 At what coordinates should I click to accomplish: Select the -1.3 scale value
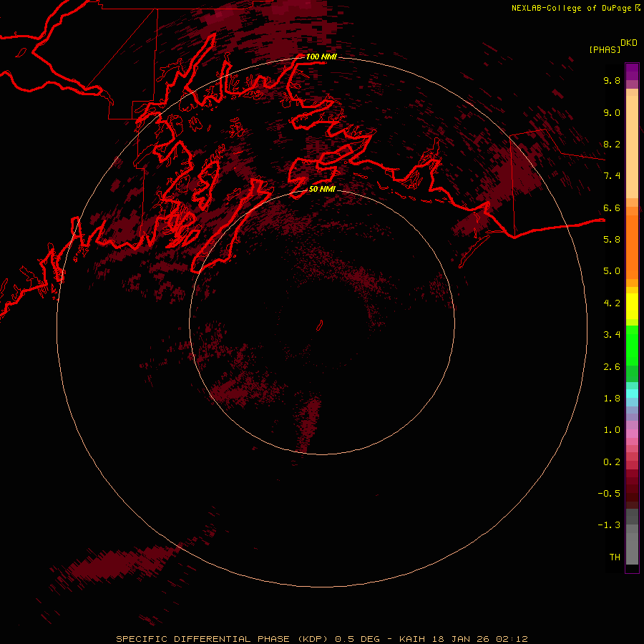coord(609,525)
